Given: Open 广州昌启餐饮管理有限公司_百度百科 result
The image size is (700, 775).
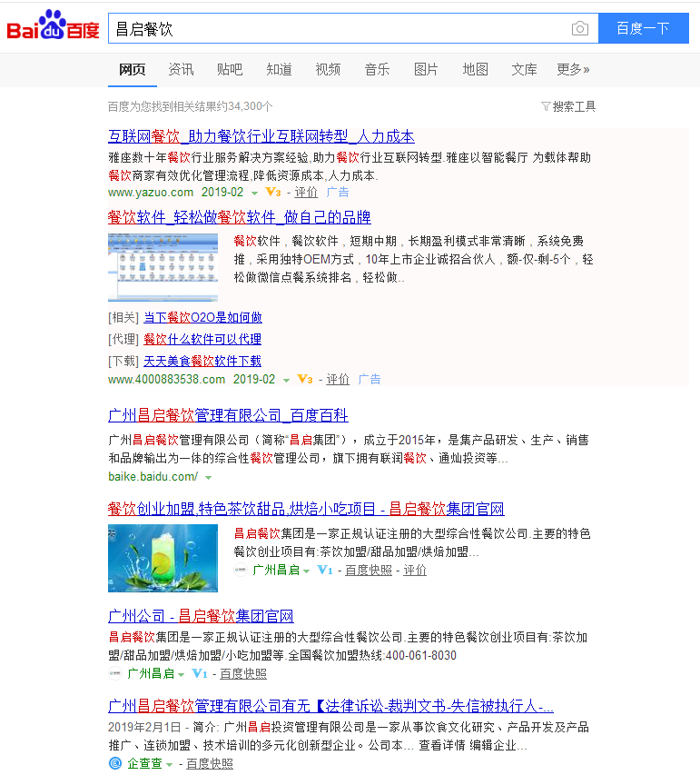Looking at the screenshot, I should (228, 416).
